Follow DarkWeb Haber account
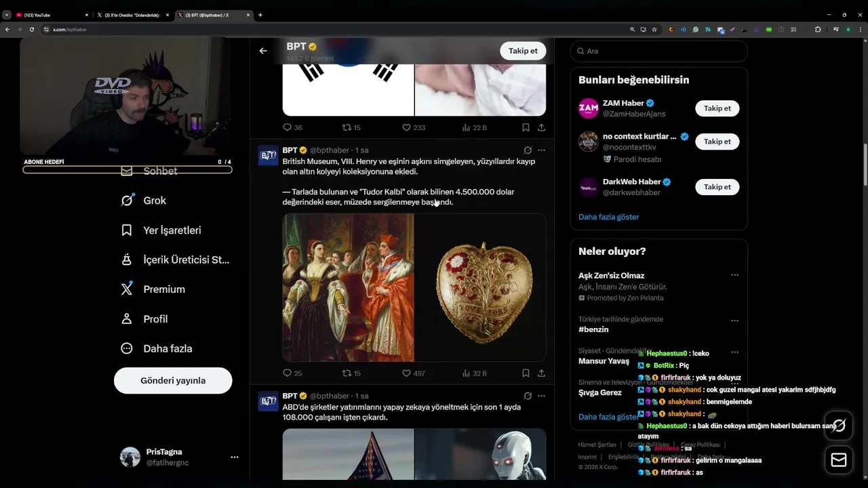The width and height of the screenshot is (868, 488). [717, 187]
